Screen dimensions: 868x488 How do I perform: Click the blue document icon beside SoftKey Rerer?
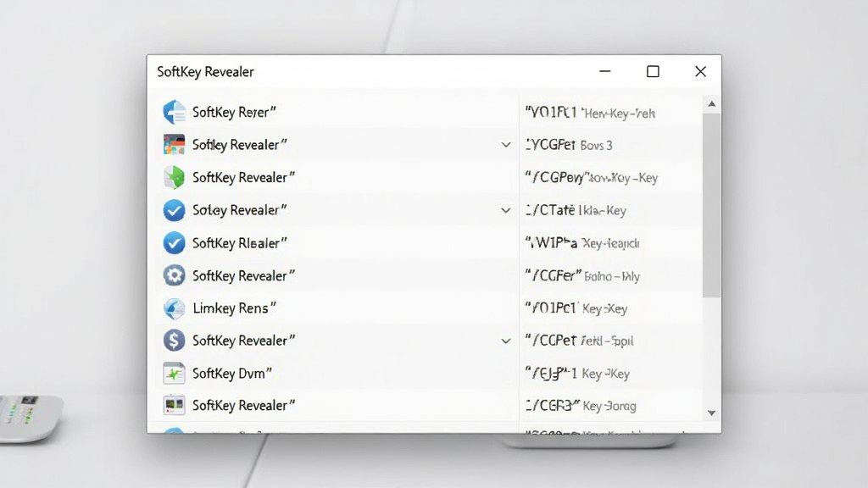coord(174,113)
